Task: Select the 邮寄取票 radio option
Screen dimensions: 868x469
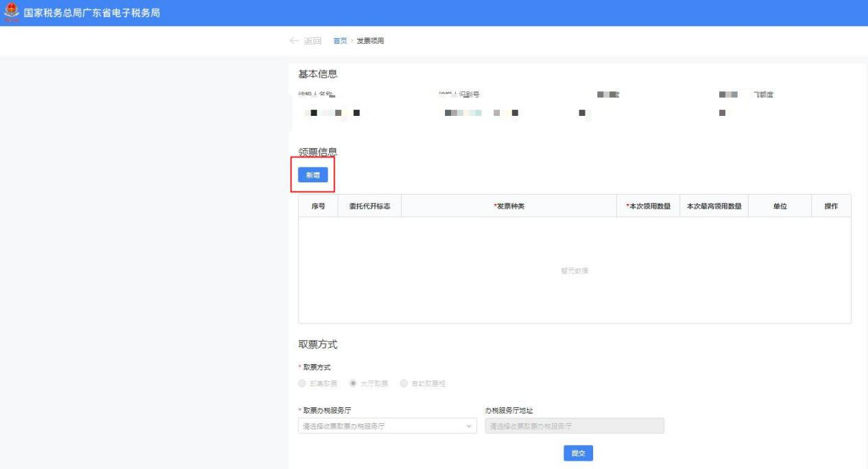Action: click(x=303, y=383)
